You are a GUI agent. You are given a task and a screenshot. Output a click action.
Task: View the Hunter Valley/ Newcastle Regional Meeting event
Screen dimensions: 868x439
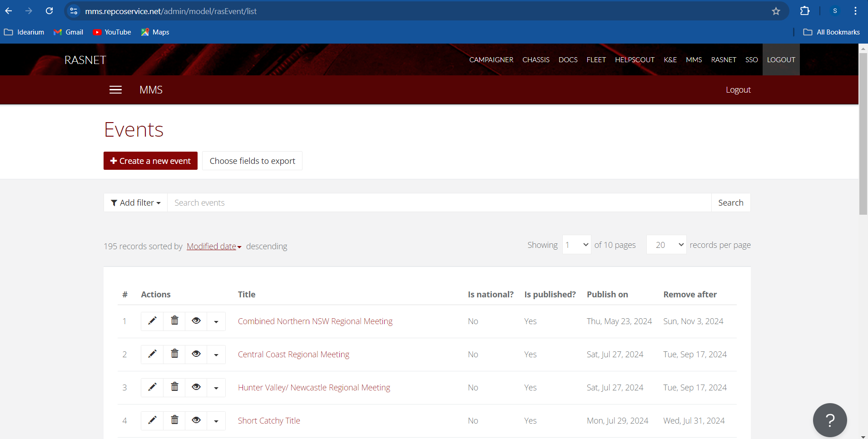(x=196, y=387)
